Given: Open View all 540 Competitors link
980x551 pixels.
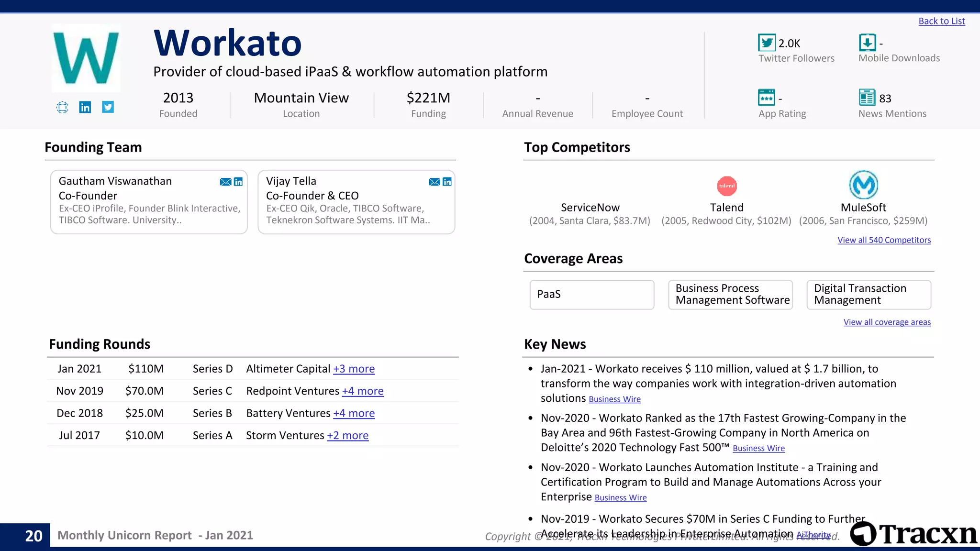Looking at the screenshot, I should click(884, 240).
